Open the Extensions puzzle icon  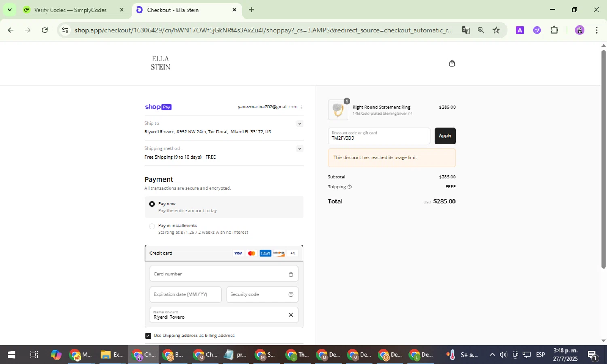pos(554,30)
